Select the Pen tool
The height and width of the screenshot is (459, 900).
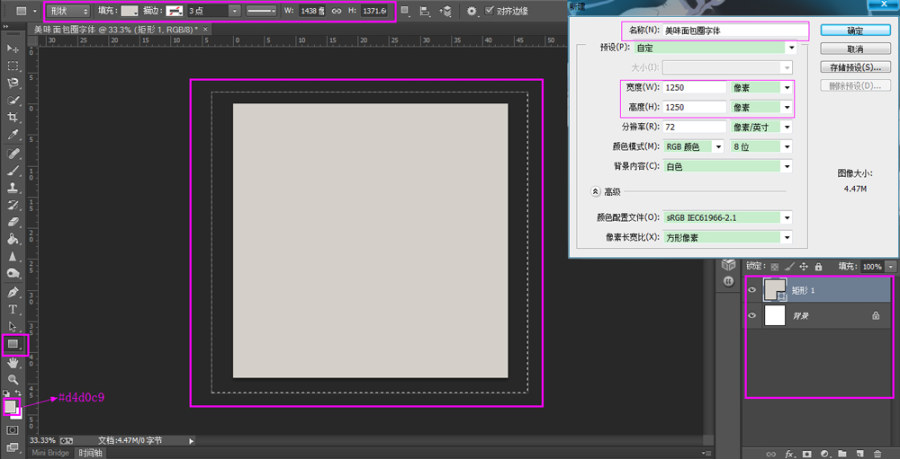pyautogui.click(x=13, y=292)
